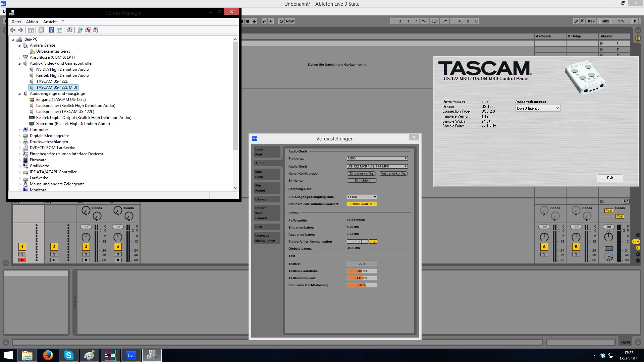Adjust Testton-Lautstärke -36 dB slider
The height and width of the screenshot is (362, 644).
[362, 271]
